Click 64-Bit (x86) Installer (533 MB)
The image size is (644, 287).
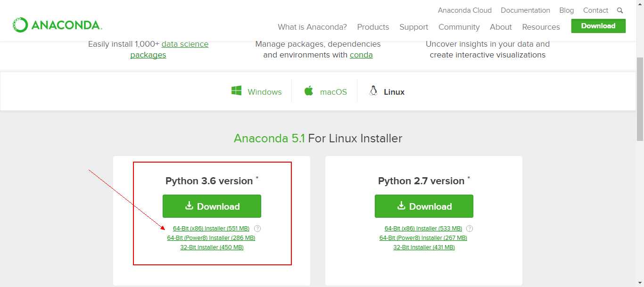423,229
